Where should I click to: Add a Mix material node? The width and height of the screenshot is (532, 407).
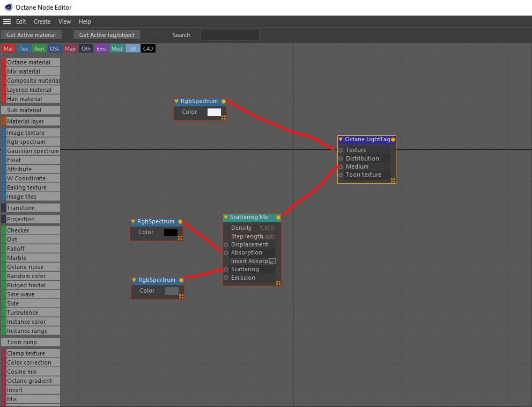pyautogui.click(x=31, y=71)
